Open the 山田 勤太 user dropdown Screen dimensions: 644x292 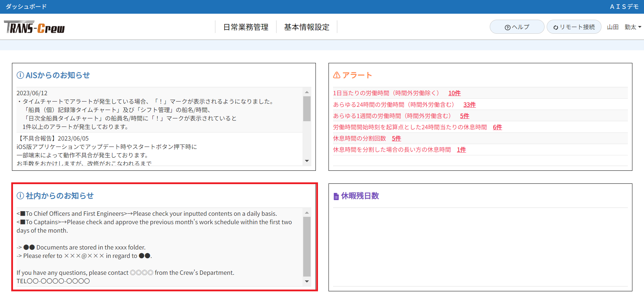[x=624, y=27]
